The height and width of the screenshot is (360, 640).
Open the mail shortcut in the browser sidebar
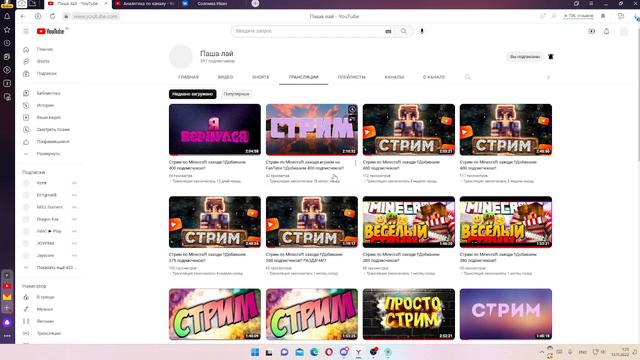(x=7, y=297)
